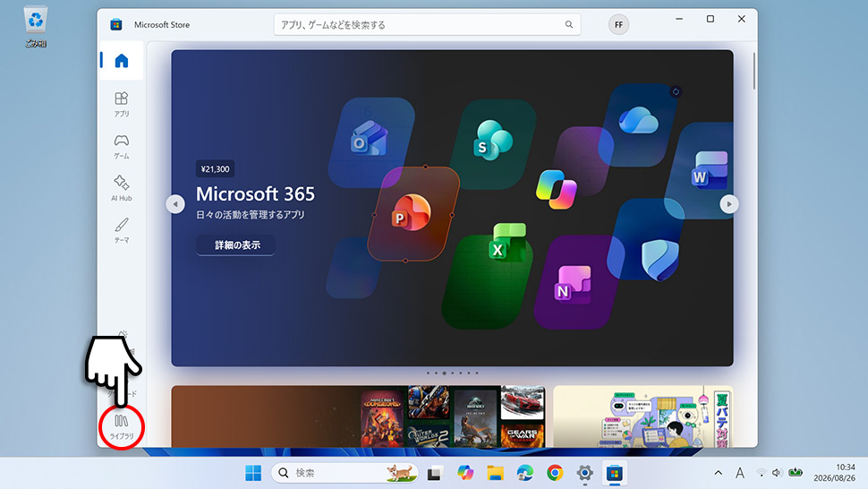868x489 pixels.
Task: Click the OneNote icon in banner
Action: [573, 284]
